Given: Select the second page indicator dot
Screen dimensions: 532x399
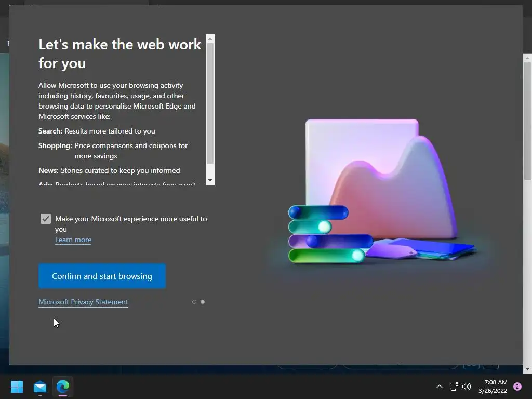Looking at the screenshot, I should point(203,302).
